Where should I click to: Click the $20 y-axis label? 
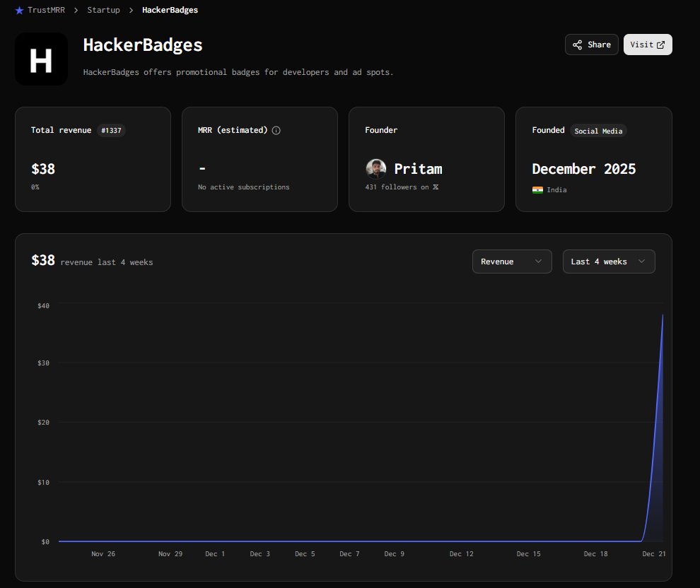coord(43,422)
